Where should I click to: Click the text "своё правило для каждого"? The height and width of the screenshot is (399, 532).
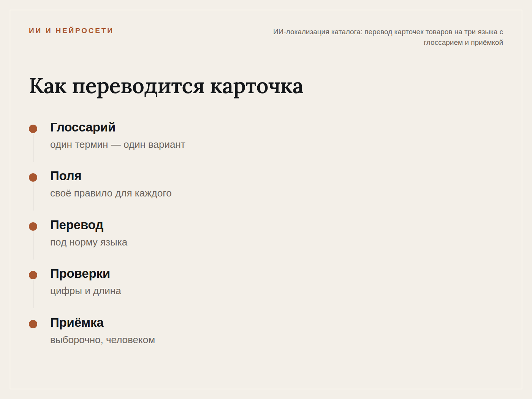point(111,193)
